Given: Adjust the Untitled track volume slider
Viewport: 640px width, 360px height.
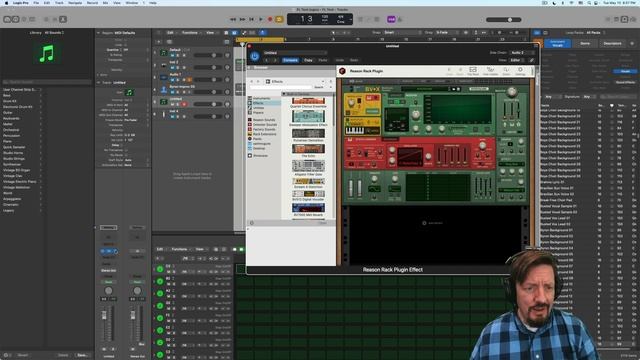Looking at the screenshot, I should [208, 104].
